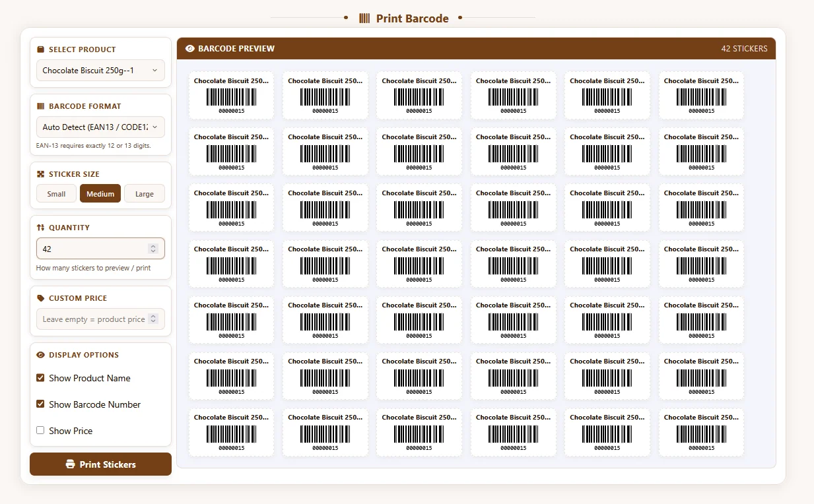Toggle the Show Product Name checkbox
This screenshot has height=504, width=814.
(40, 378)
